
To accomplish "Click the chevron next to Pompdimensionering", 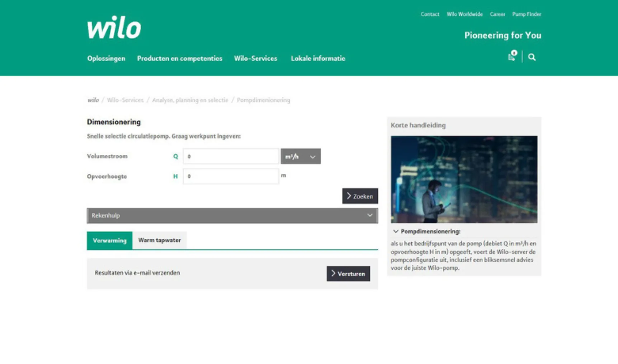I will coord(396,231).
